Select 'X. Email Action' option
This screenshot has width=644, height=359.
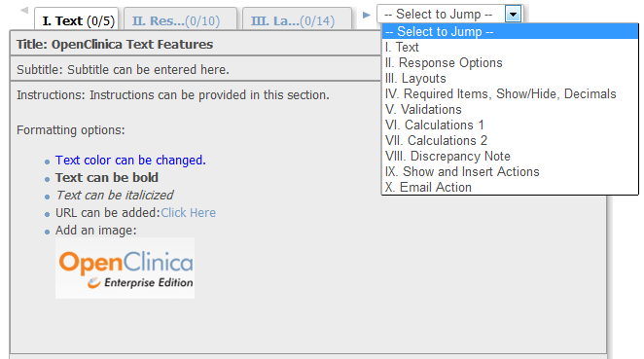(510, 188)
